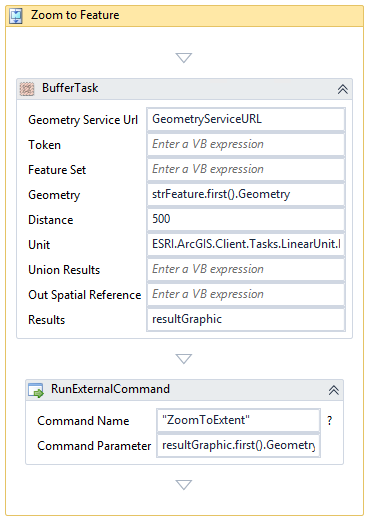Viewport: 369px width, 521px height.
Task: Click the Unit label
Action: click(39, 245)
